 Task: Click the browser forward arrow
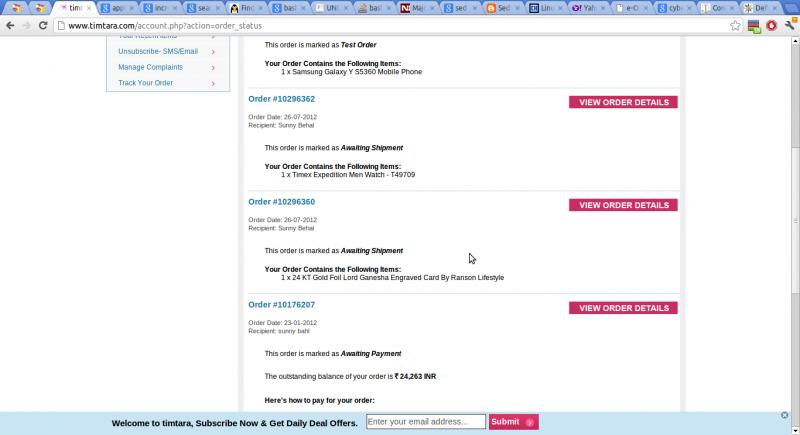tap(27, 25)
